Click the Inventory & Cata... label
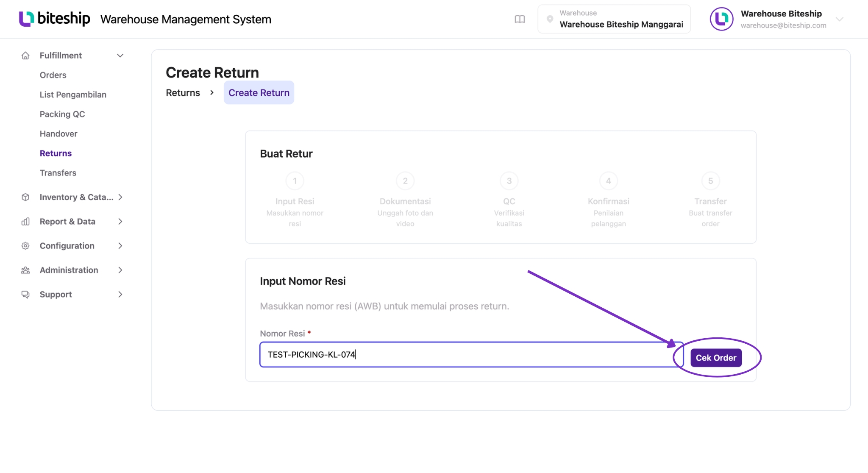This screenshot has height=473, width=868. point(76,197)
